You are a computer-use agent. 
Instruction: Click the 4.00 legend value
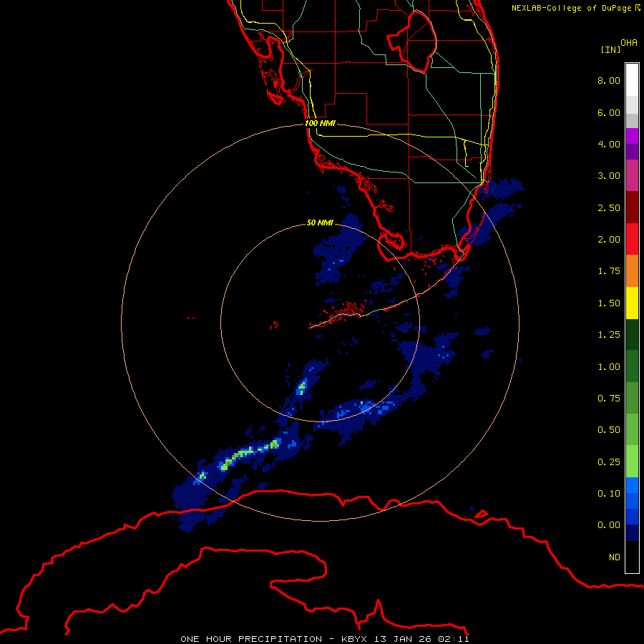click(x=609, y=144)
